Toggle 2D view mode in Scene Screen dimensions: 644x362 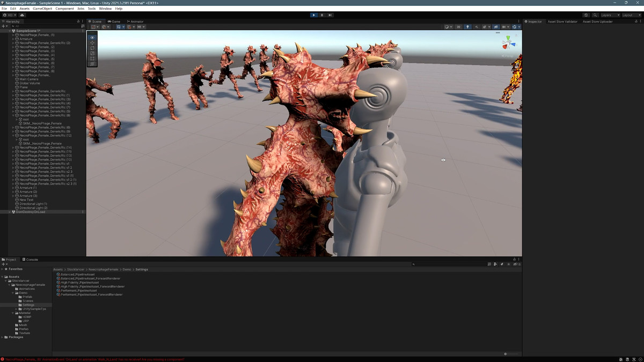coord(458,27)
